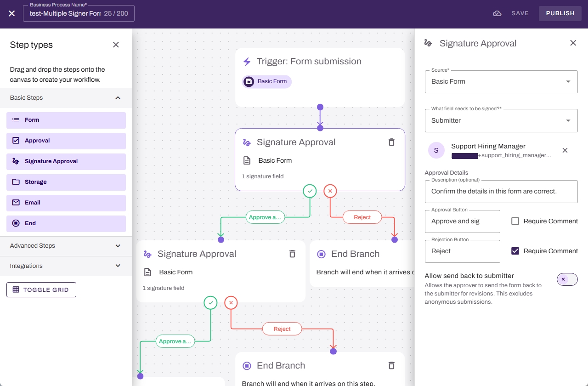
Task: Click the green approve circle under the lower-left Signature Approval
Action: coord(210,302)
